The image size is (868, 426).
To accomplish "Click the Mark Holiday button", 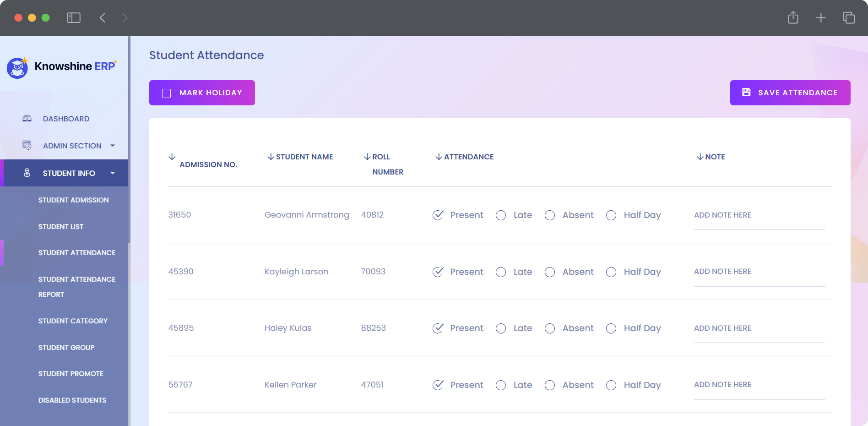I will coord(202,93).
